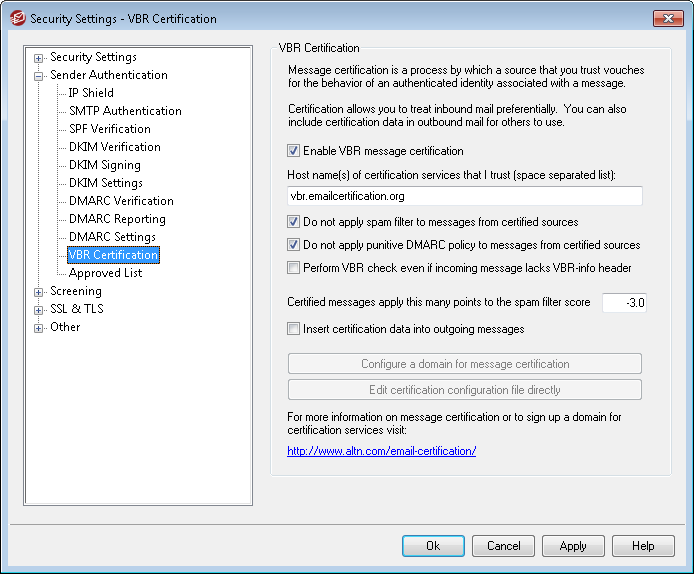Expand the SSL & TLS tree node
This screenshot has height=574, width=694.
(39, 309)
